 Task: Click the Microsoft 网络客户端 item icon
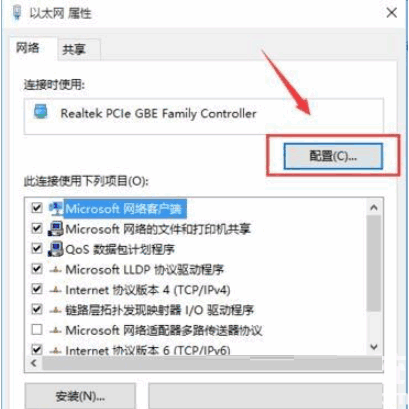tap(56, 209)
